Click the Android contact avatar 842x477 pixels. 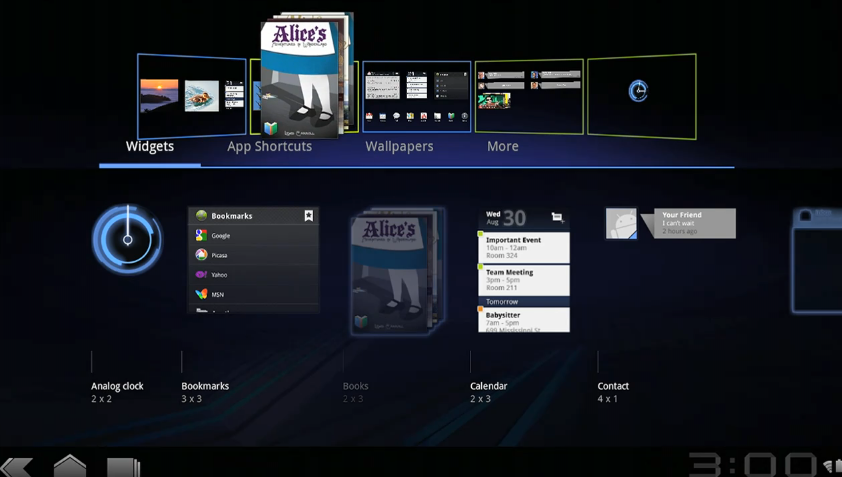click(621, 223)
